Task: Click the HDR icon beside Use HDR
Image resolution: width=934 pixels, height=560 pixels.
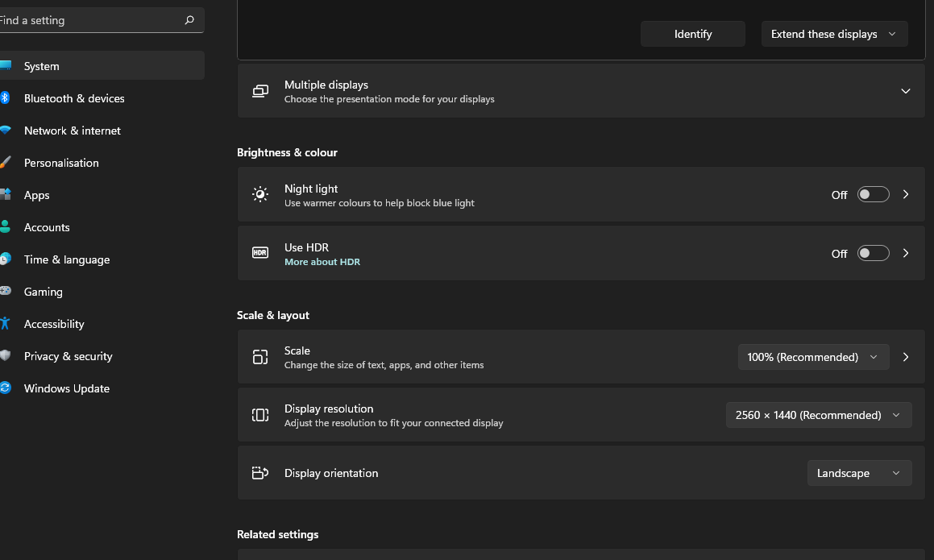Action: click(260, 253)
